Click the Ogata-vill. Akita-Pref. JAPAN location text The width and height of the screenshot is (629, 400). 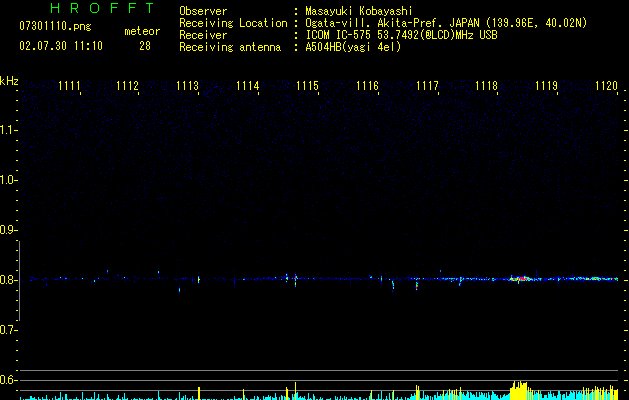(x=446, y=23)
